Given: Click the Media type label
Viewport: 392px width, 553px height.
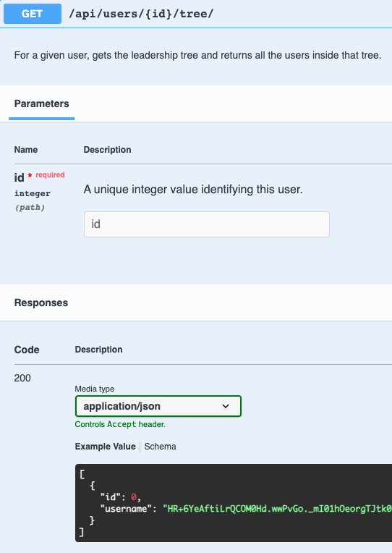Looking at the screenshot, I should [95, 389].
